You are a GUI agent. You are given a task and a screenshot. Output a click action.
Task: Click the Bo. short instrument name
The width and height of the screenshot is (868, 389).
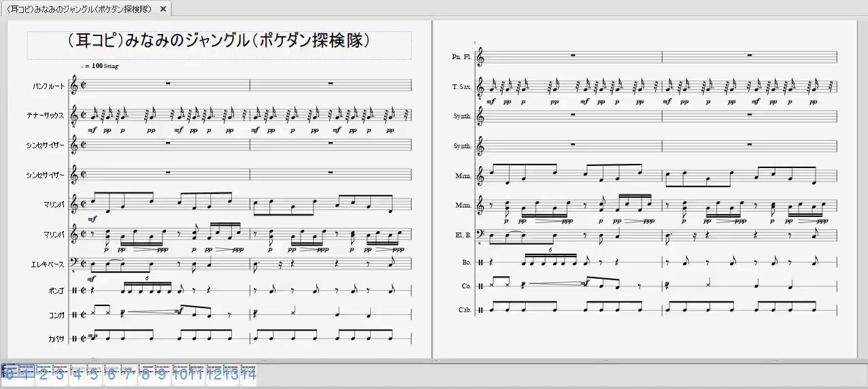pyautogui.click(x=467, y=262)
